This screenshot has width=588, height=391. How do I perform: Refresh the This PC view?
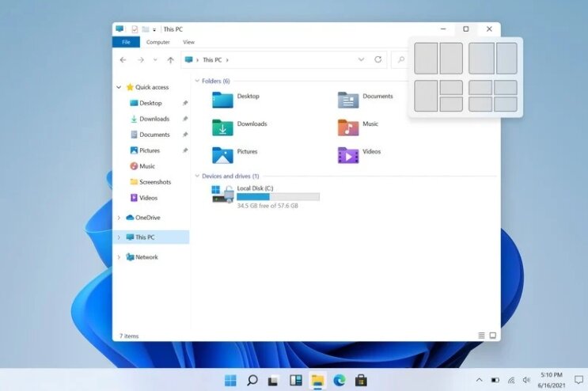click(378, 59)
